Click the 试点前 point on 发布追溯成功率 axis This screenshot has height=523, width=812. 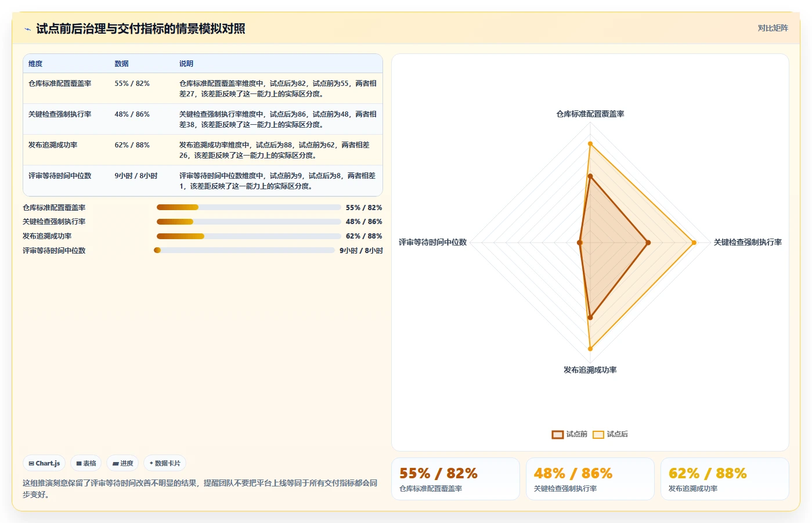[590, 318]
